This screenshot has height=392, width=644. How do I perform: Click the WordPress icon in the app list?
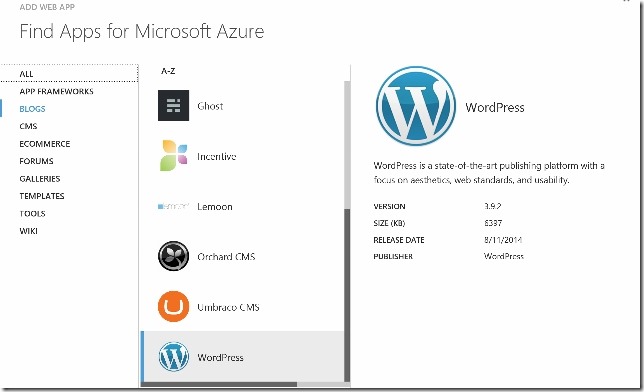tap(173, 357)
